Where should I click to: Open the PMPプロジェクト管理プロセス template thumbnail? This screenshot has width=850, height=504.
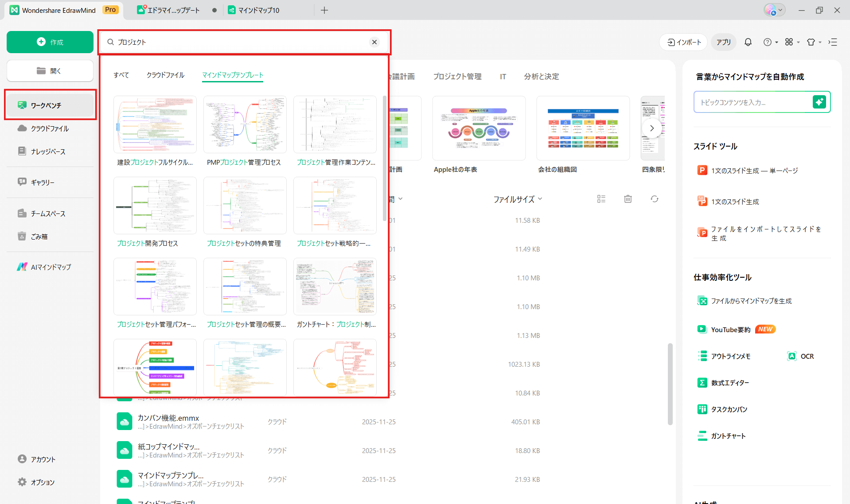[245, 125]
